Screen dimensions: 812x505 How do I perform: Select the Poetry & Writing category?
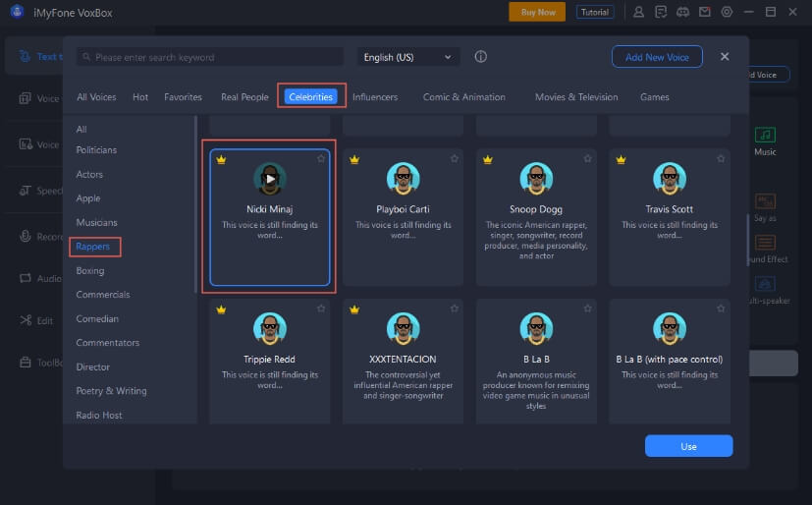pos(111,391)
